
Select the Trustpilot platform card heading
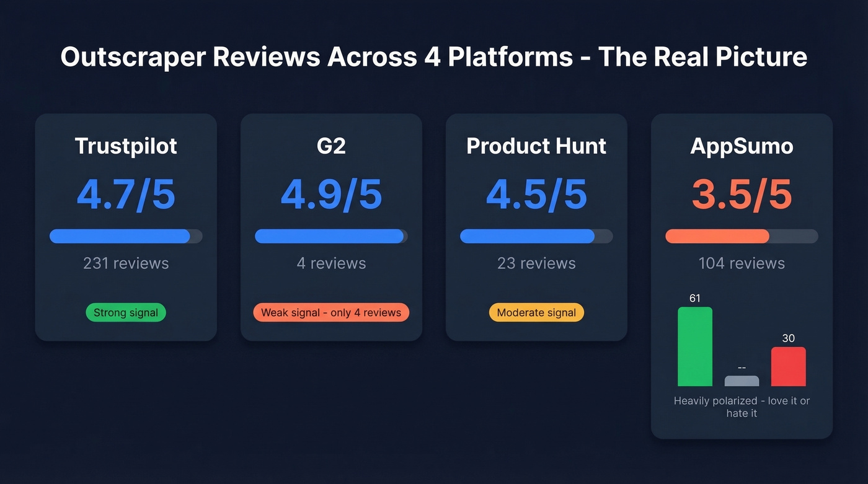click(125, 146)
